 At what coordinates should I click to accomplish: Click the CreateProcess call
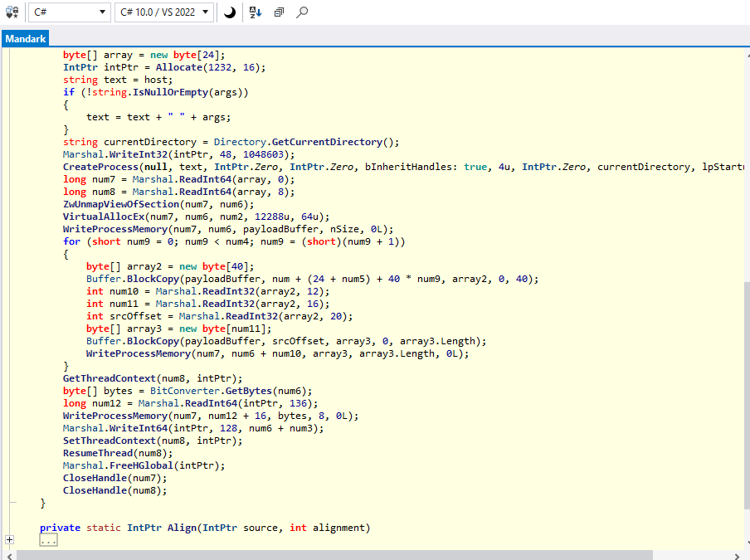100,167
